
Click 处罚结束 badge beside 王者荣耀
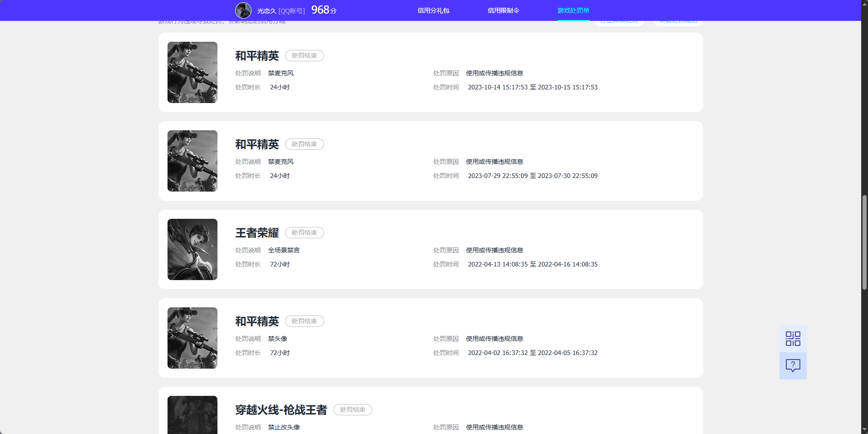tap(304, 232)
